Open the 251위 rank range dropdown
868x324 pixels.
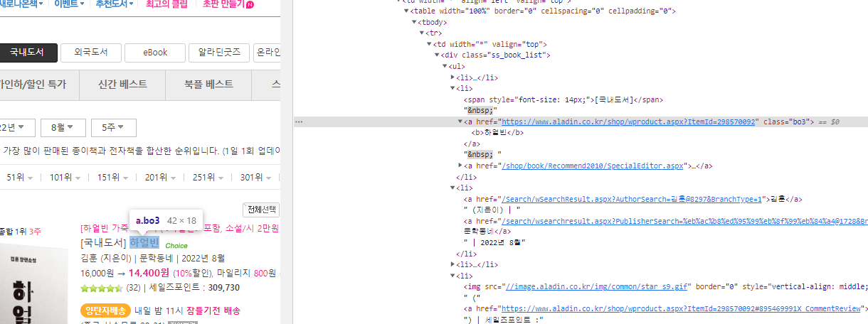pos(207,177)
